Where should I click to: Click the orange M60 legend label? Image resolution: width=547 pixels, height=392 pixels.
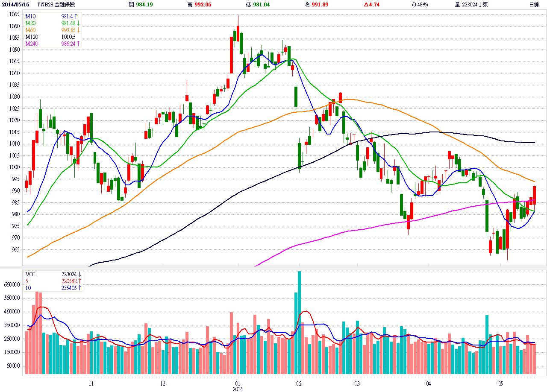(30, 30)
